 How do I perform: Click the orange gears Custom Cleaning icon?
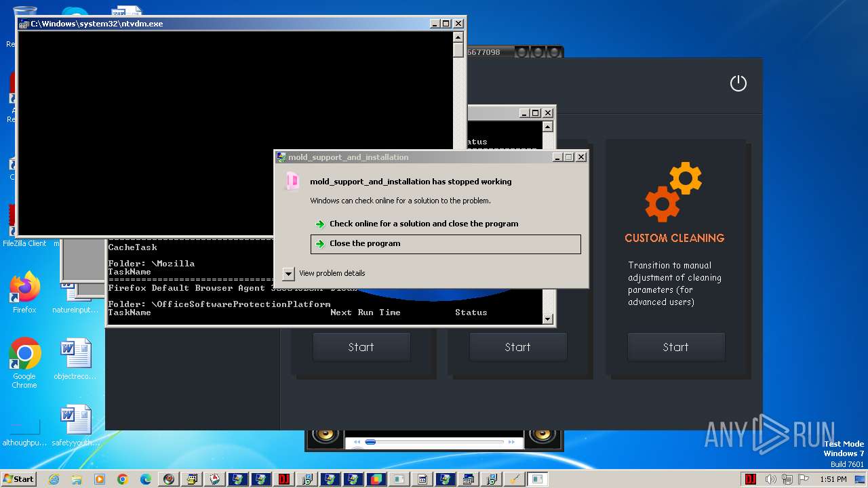(673, 192)
